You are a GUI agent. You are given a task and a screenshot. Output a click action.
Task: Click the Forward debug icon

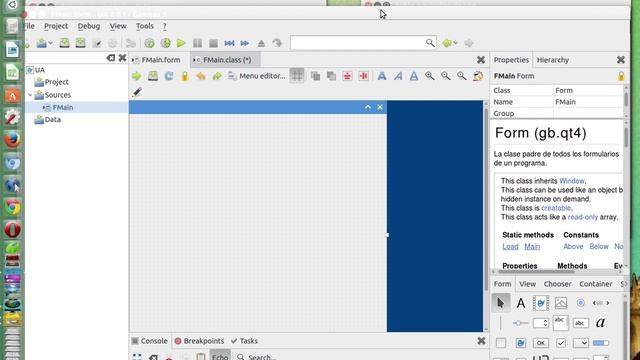(x=245, y=43)
